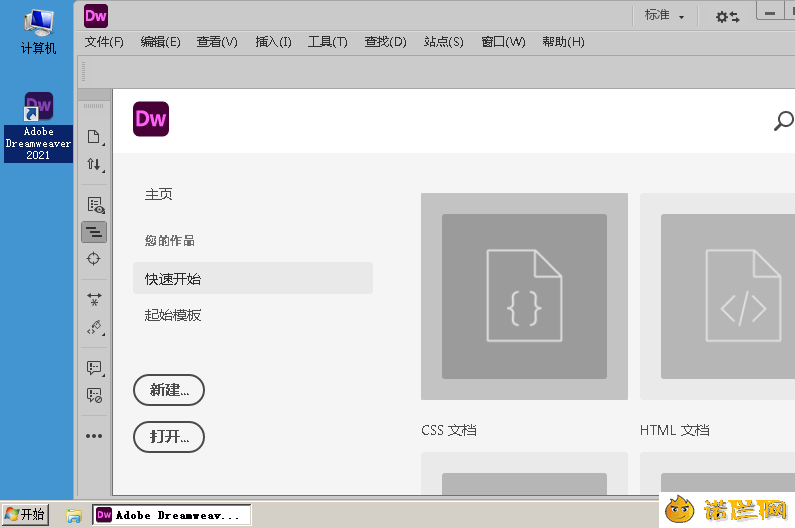This screenshot has height=528, width=795.
Task: Select 起始模板 in sidebar
Action: click(173, 315)
